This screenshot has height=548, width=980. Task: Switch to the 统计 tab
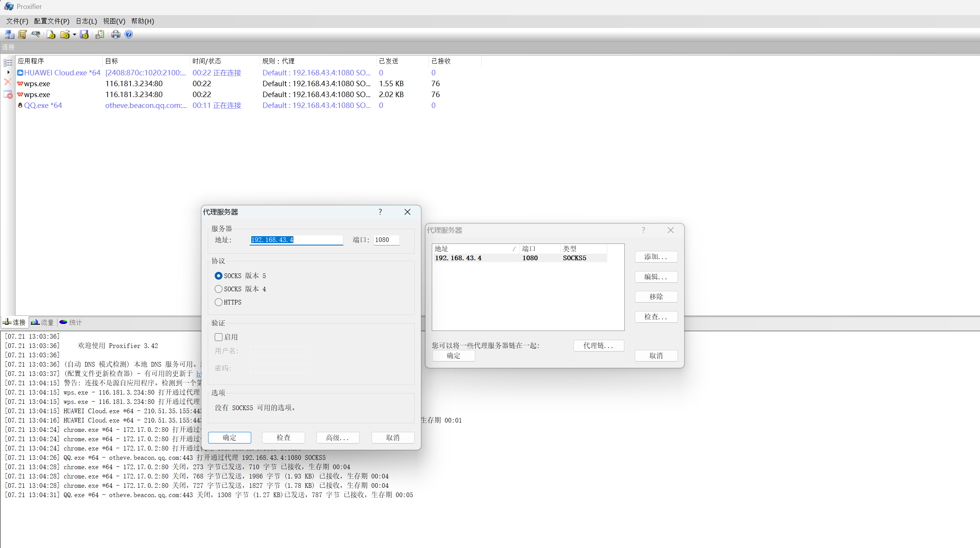pos(71,322)
